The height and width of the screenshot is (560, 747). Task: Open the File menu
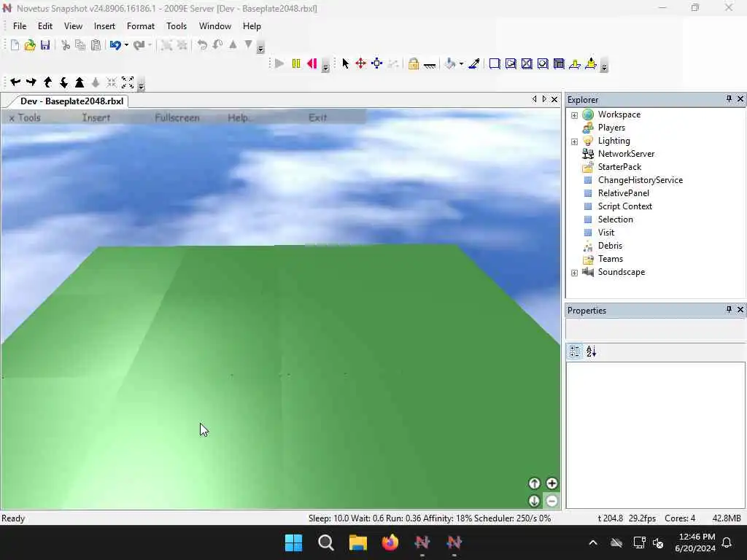[x=20, y=26]
